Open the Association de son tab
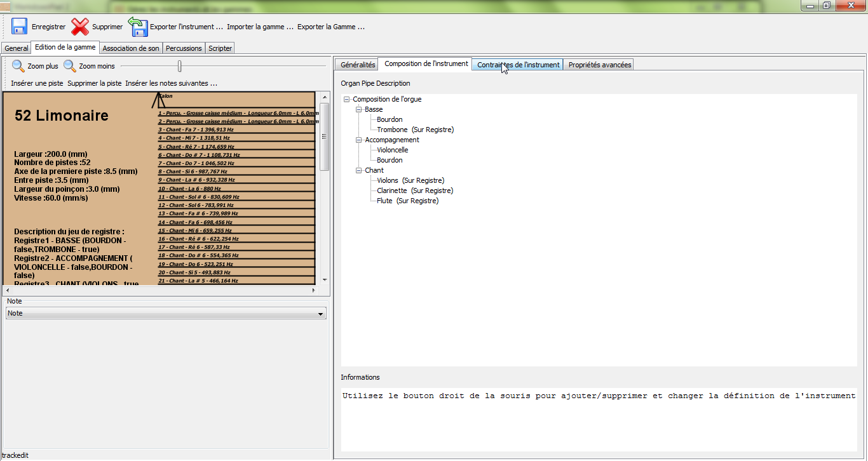Viewport: 868px width, 461px height. 131,48
